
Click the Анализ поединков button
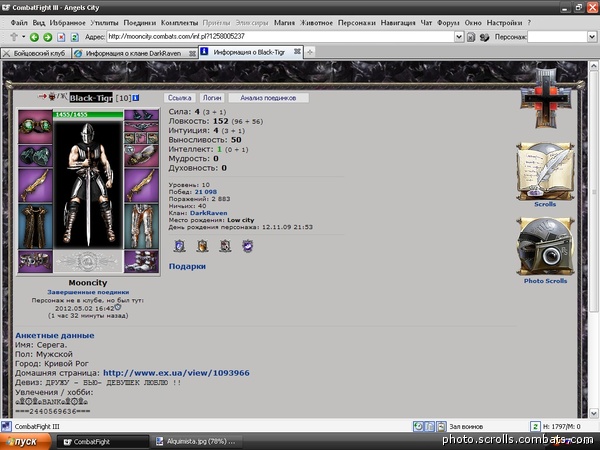[268, 98]
